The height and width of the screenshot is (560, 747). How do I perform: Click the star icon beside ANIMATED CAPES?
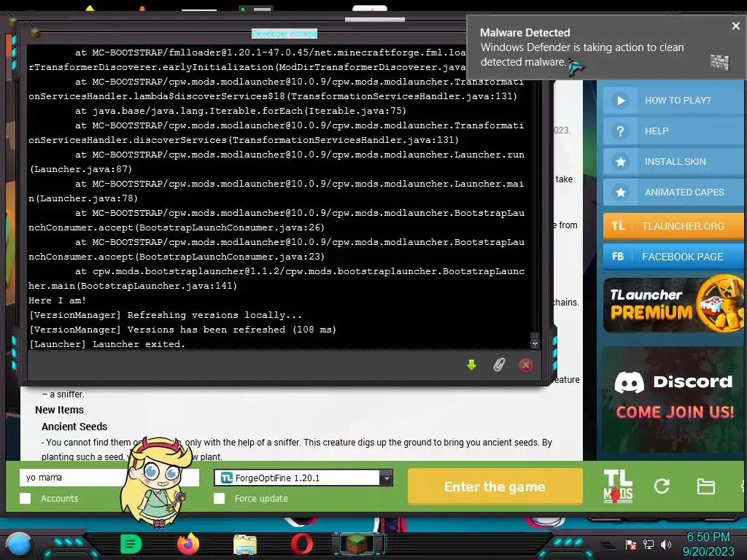click(620, 192)
